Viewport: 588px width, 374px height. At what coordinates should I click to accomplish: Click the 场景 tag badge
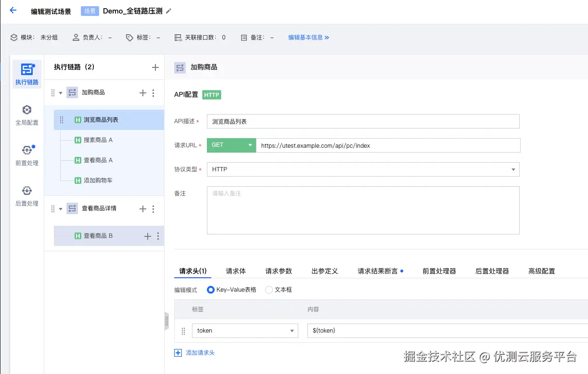(90, 11)
